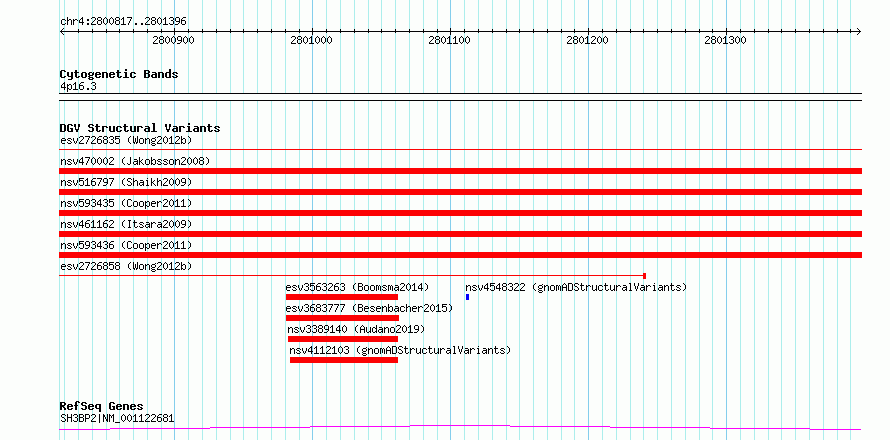This screenshot has width=890, height=440.
Task: Click the 2801300 ruler tick label
Action: click(725, 40)
